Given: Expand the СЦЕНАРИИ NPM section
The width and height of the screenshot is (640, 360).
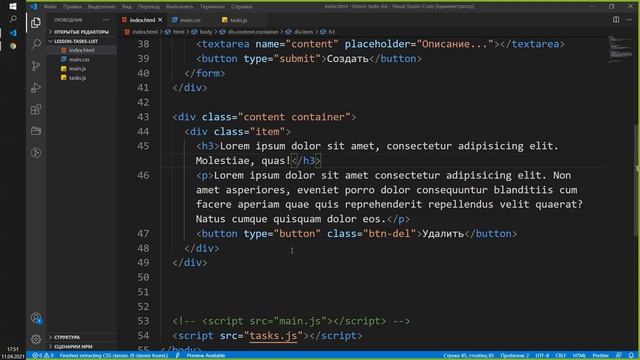Looking at the screenshot, I should point(81,347).
